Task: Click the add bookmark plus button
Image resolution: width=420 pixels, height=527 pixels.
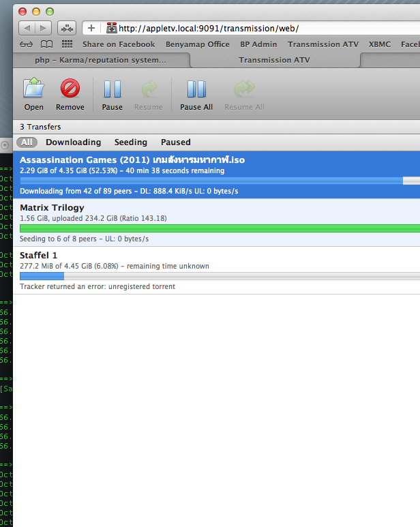Action: 91,28
